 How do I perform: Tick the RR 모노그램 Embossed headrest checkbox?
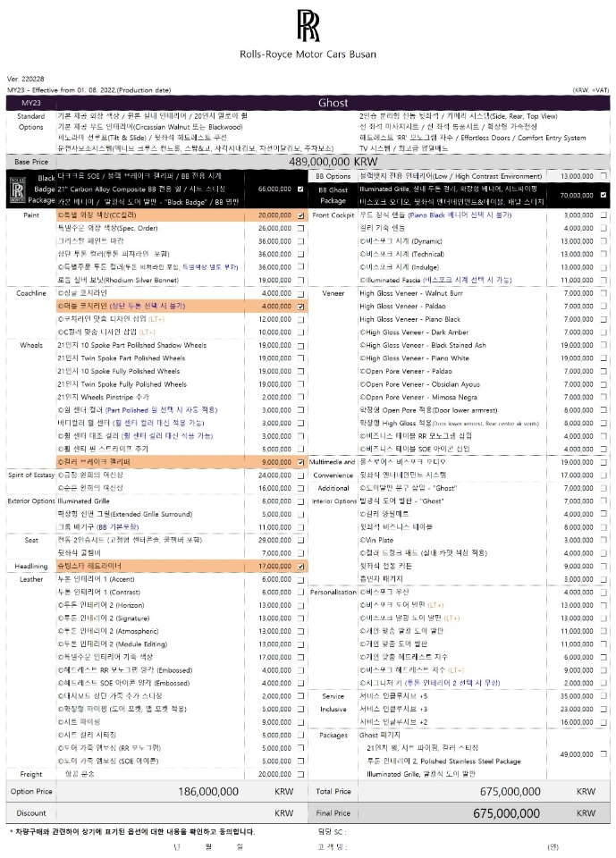(x=300, y=670)
